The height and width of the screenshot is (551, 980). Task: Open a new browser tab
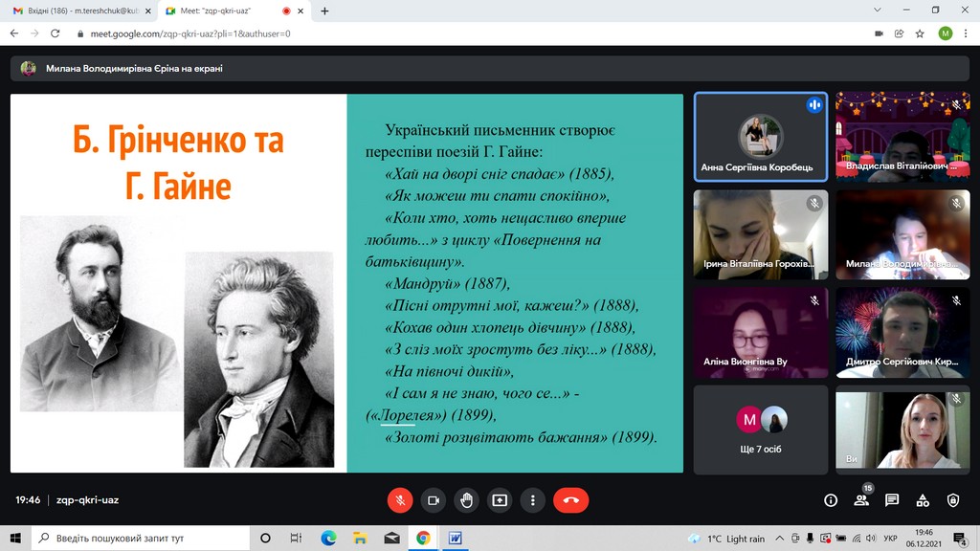point(324,11)
